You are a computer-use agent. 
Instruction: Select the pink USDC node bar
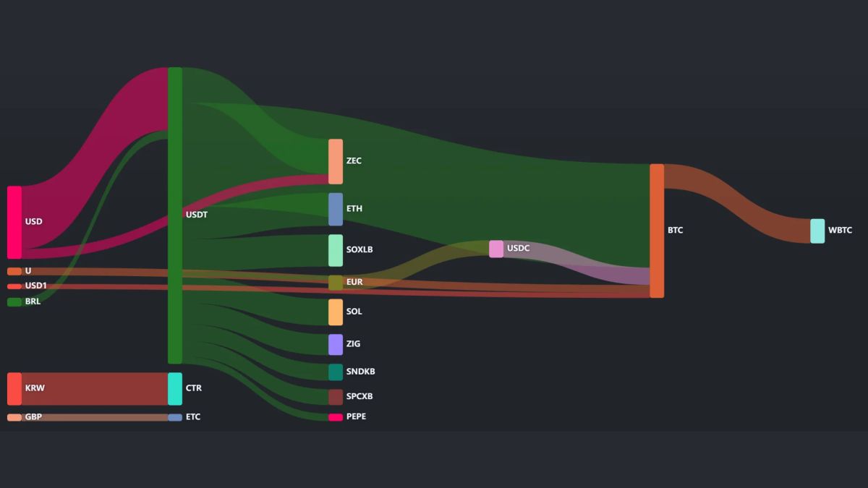(496, 249)
